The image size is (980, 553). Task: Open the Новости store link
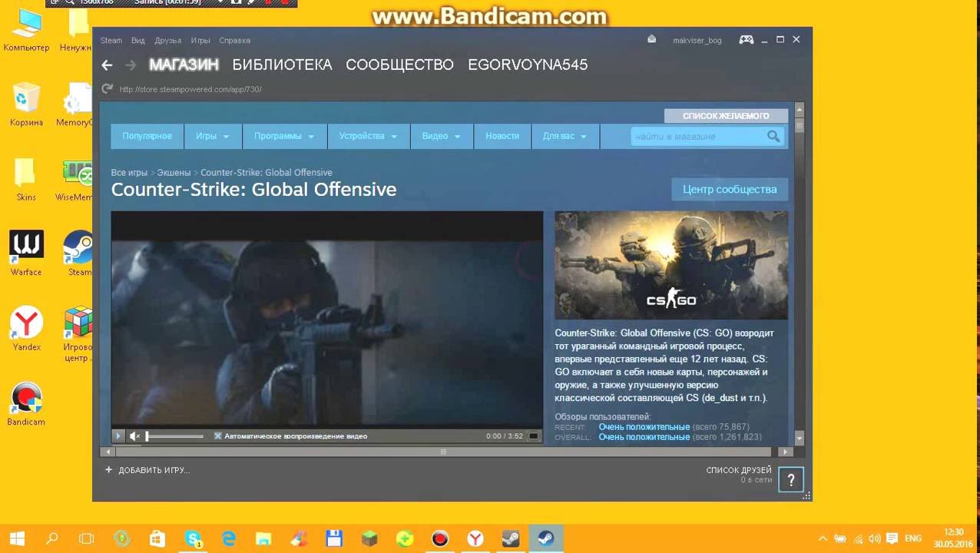coord(502,136)
